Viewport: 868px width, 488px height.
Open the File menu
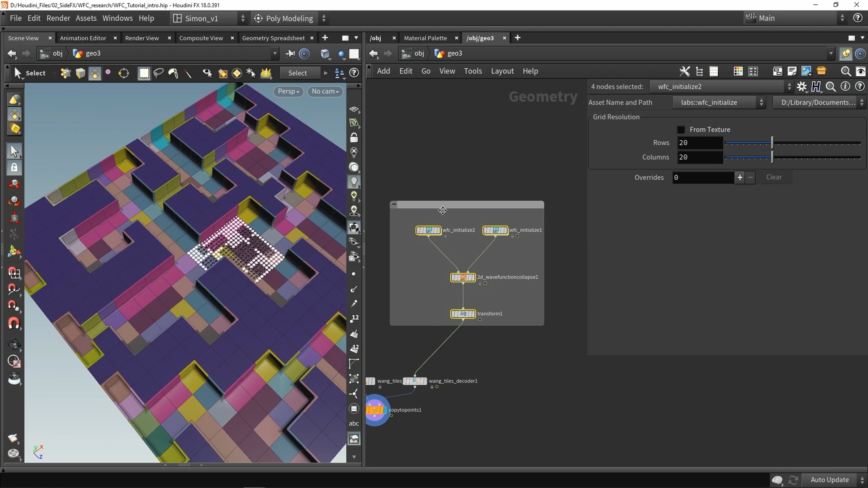click(16, 18)
